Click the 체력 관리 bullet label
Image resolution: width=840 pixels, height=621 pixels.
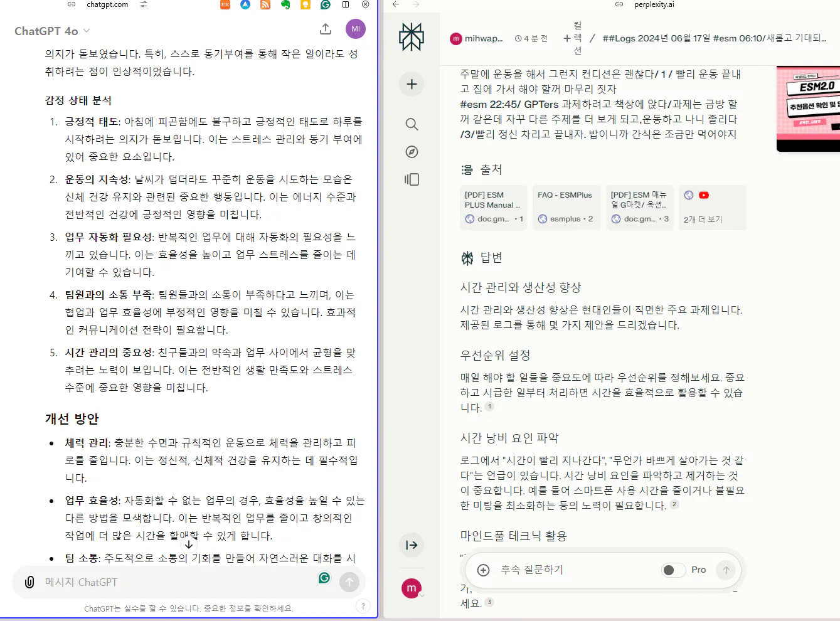tap(87, 443)
